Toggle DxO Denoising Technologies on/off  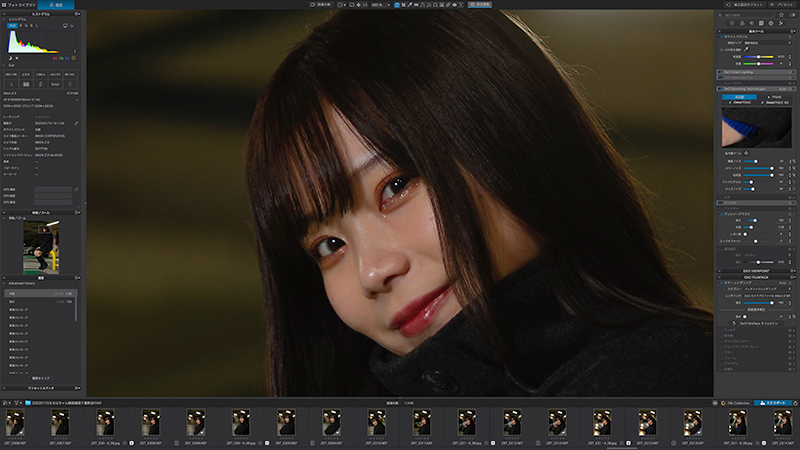(x=721, y=89)
